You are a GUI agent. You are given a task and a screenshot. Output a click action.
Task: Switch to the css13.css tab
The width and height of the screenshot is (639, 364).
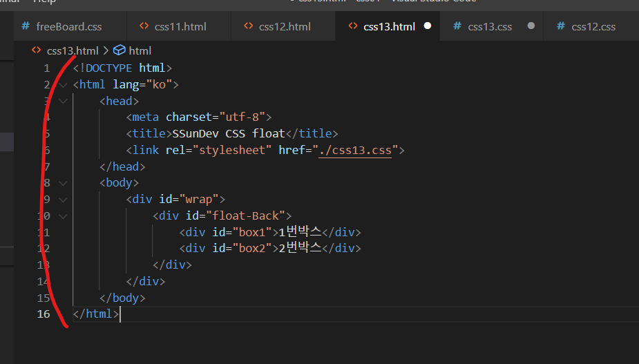(491, 26)
